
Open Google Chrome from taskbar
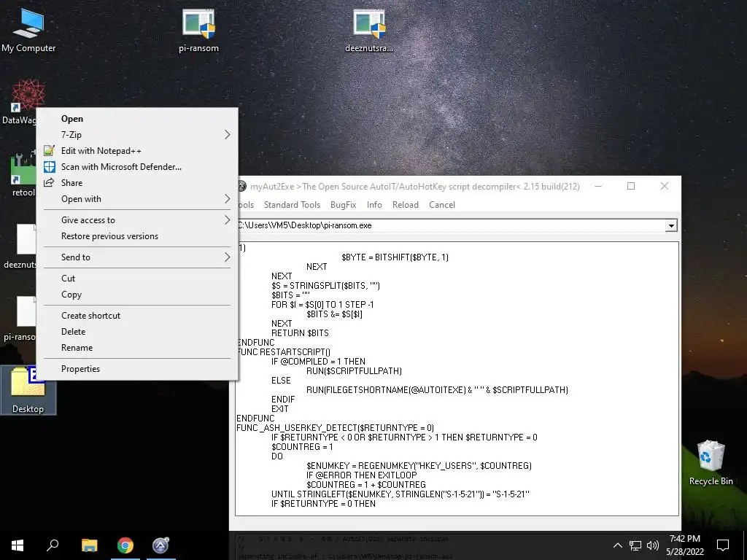125,545
